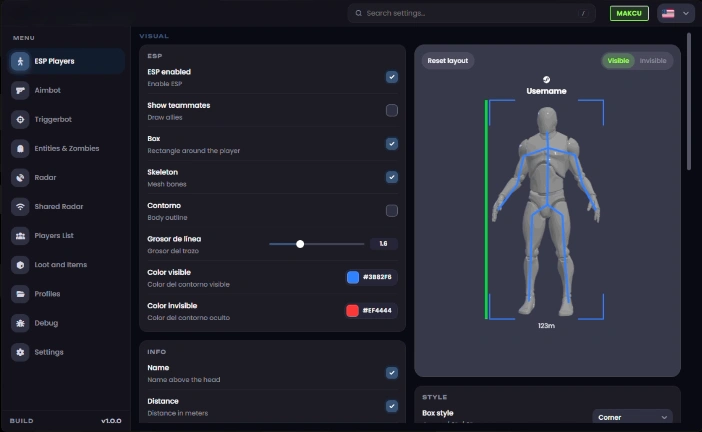
Task: Click the #3B82F6 hex color value
Action: [x=377, y=277]
